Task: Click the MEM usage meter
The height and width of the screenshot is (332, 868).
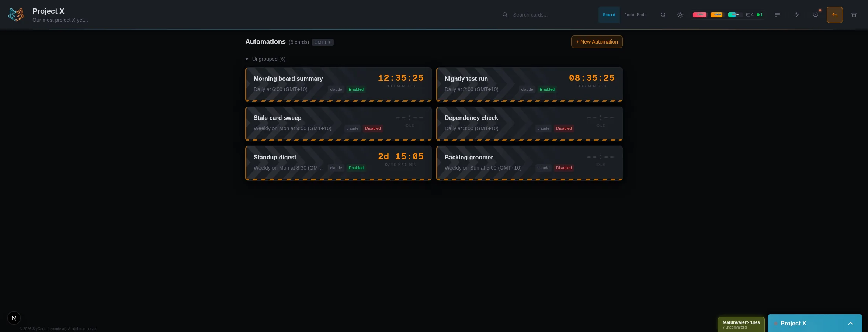Action: (717, 15)
